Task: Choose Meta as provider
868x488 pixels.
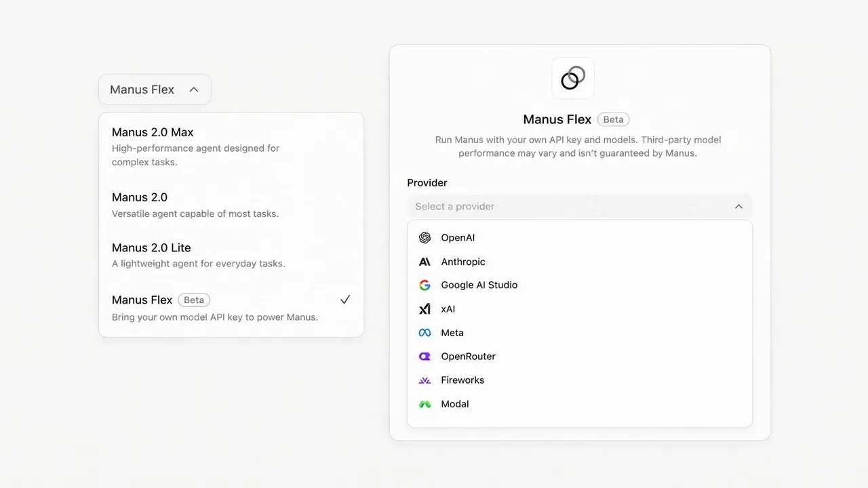Action: pos(580,333)
